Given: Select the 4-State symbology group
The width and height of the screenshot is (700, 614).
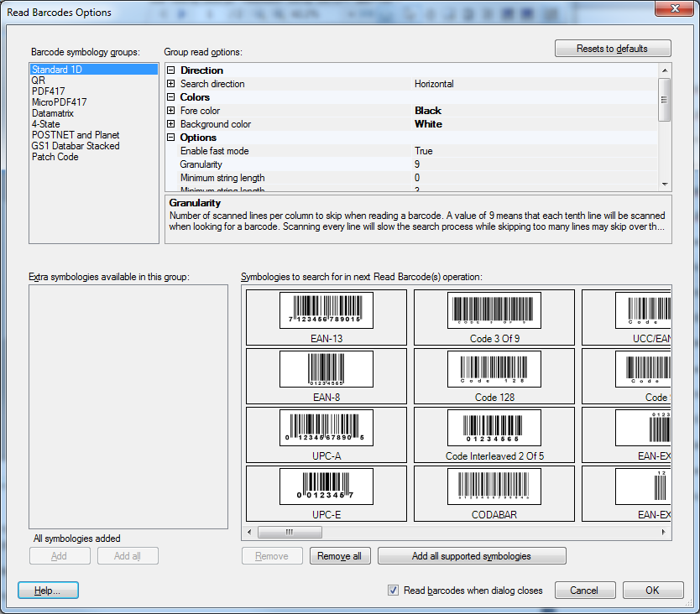Looking at the screenshot, I should [94, 124].
